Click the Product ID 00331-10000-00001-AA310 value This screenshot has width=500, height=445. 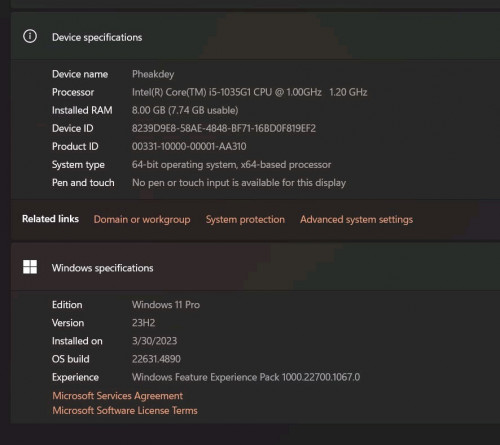click(189, 146)
